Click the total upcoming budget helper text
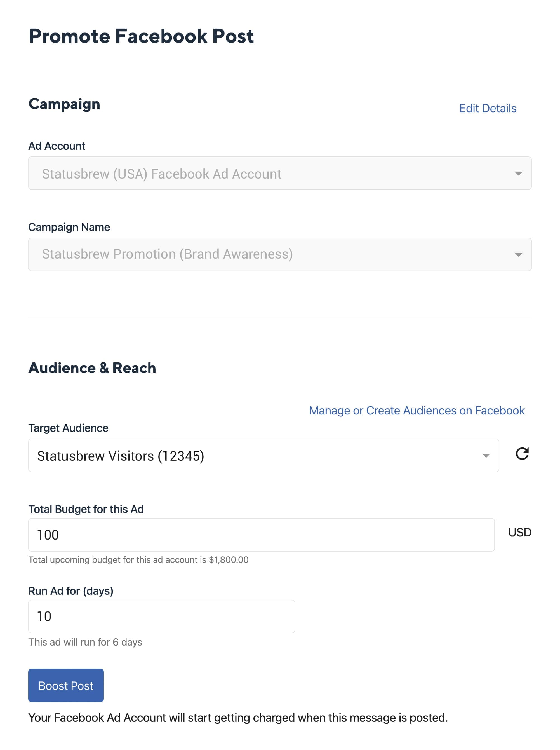Image resolution: width=560 pixels, height=750 pixels. coord(138,559)
